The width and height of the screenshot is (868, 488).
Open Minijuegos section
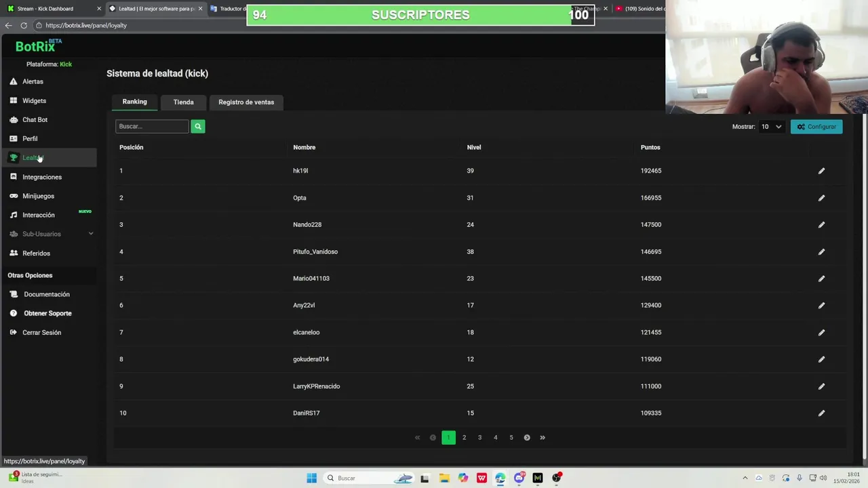pos(38,196)
